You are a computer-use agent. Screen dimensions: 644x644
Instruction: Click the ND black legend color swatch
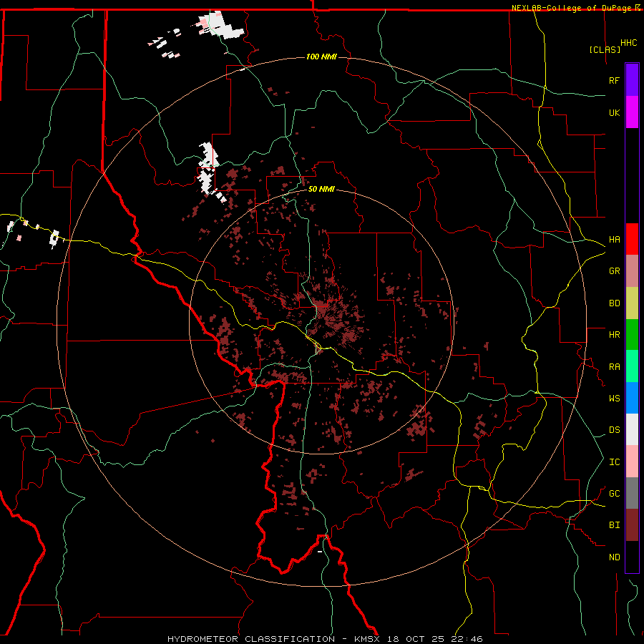(x=632, y=557)
